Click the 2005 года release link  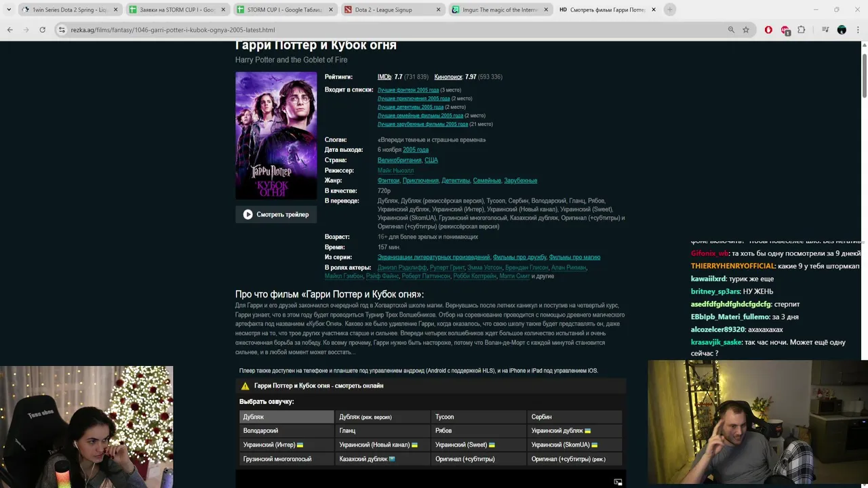(416, 150)
